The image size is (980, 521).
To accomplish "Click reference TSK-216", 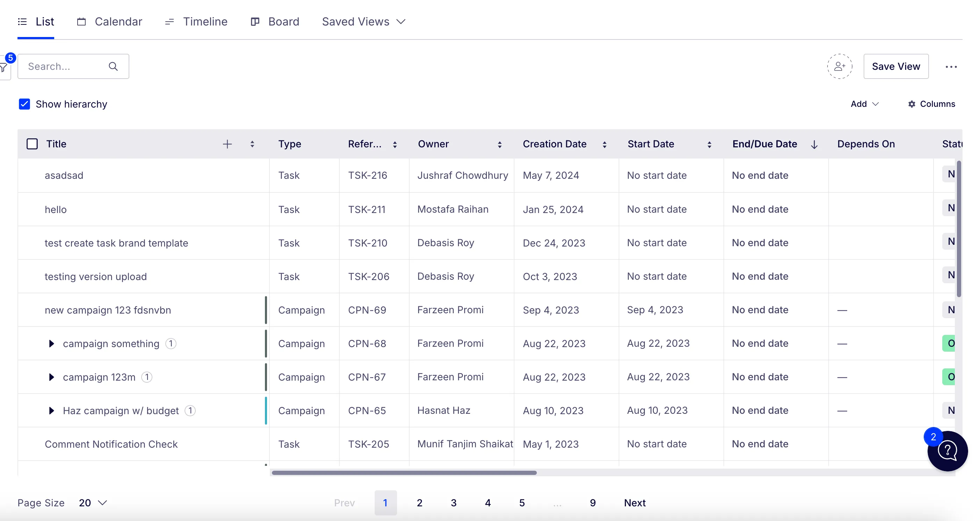I will (x=368, y=176).
